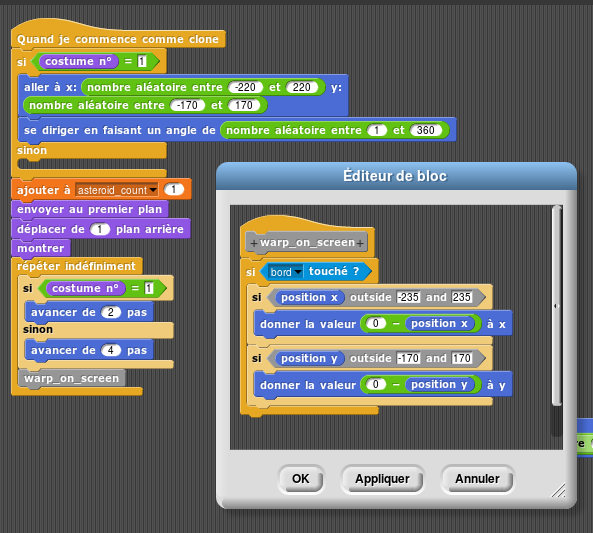Select the 1 input in angle random block

click(x=377, y=131)
